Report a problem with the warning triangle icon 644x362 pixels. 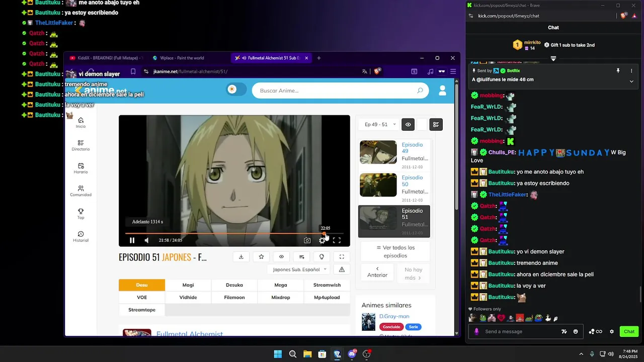point(342,269)
